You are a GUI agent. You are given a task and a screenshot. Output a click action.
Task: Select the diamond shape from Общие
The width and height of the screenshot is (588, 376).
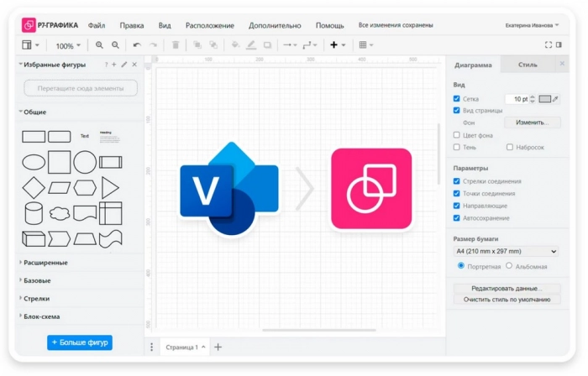[34, 187]
